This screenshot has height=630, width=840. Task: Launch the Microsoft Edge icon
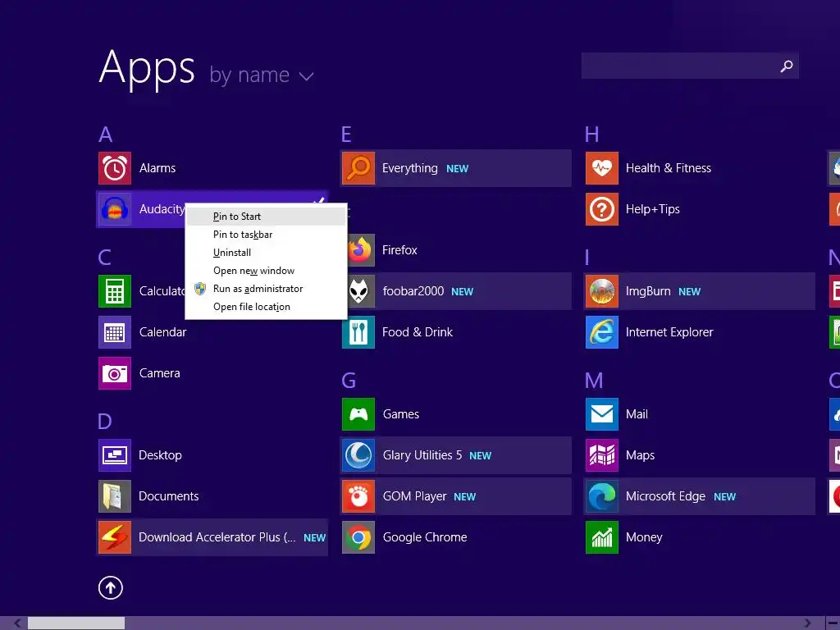(x=602, y=496)
